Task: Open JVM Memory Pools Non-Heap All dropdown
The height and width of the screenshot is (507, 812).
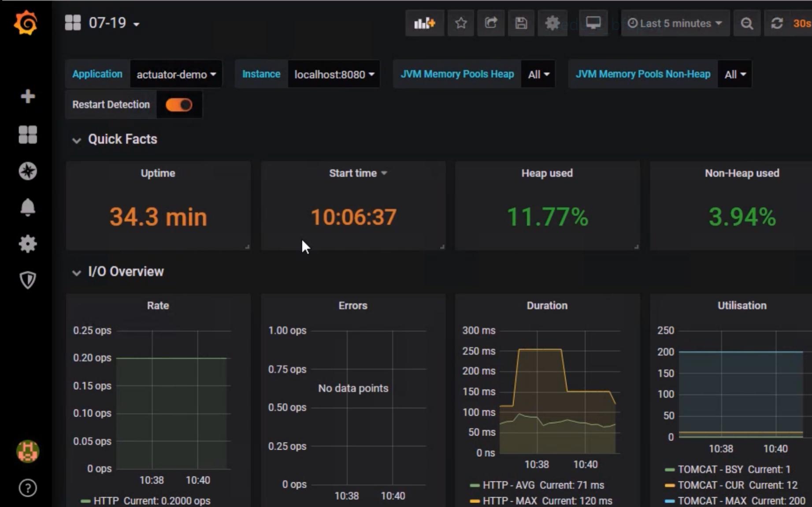Action: pyautogui.click(x=735, y=75)
